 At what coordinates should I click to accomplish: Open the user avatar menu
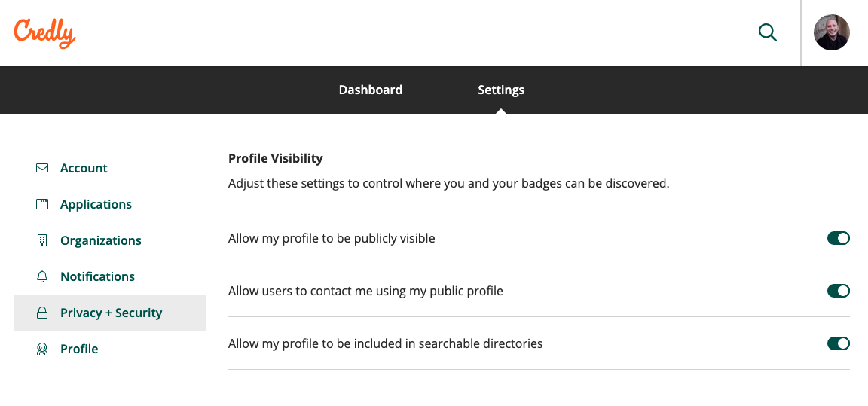832,32
